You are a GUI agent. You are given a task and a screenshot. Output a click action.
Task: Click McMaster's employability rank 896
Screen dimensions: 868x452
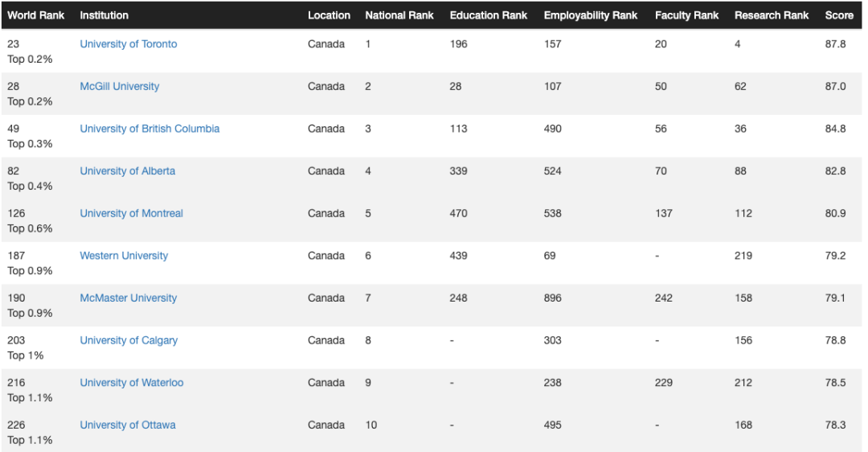click(552, 298)
